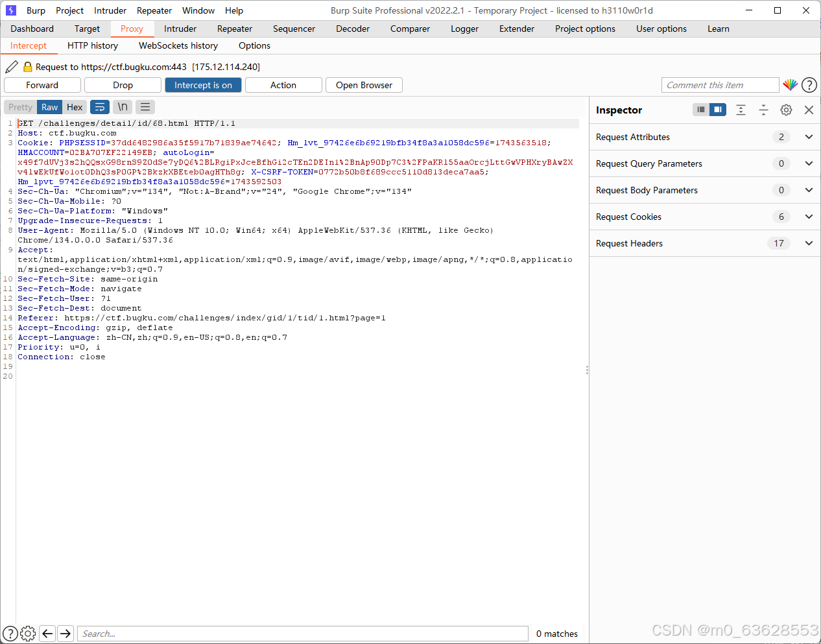Open the Action menu button
The width and height of the screenshot is (821, 644).
coord(283,85)
